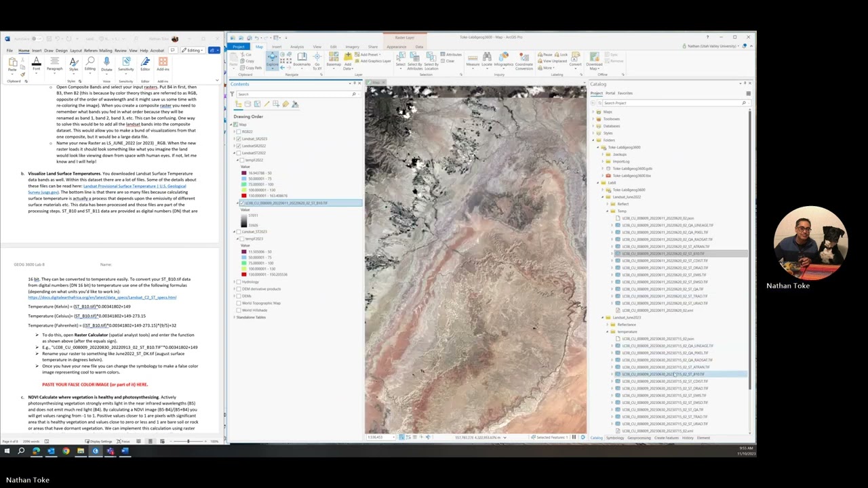Open the Bookmarks gallery
This screenshot has width=868, height=488.
coord(302,60)
